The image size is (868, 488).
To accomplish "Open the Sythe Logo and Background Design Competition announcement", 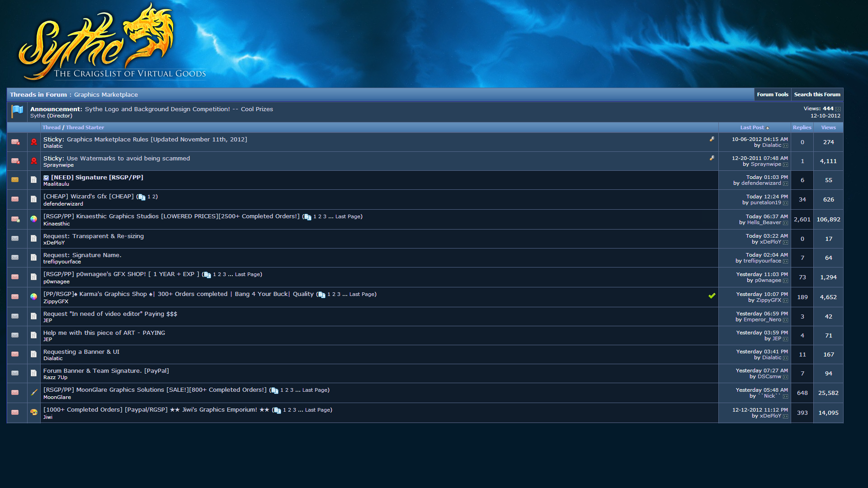I will [x=179, y=109].
